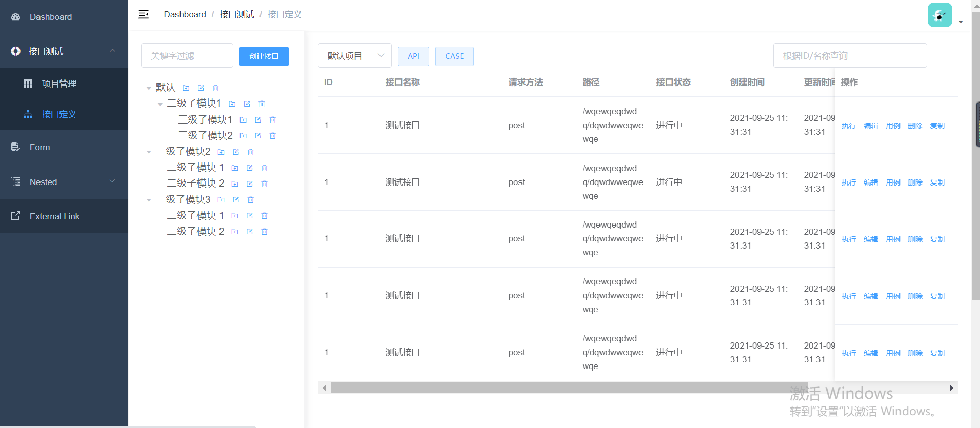Edit the 默认 tree node

point(201,88)
